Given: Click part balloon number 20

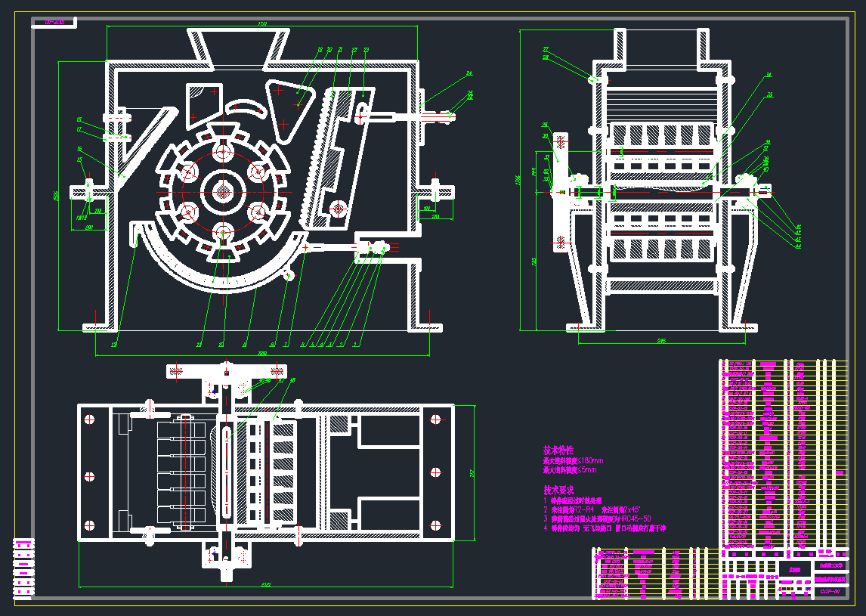Looking at the screenshot, I should pyautogui.click(x=329, y=50).
